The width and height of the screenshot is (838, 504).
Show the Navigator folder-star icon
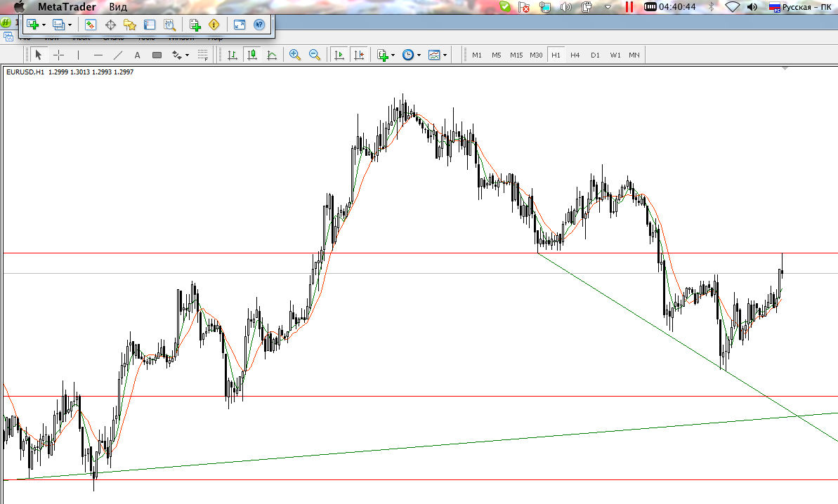tap(130, 25)
